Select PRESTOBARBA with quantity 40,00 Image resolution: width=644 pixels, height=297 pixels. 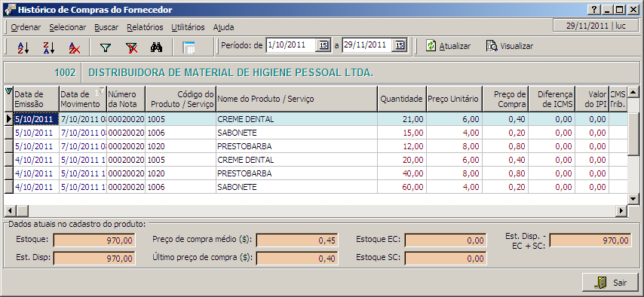tap(296, 173)
